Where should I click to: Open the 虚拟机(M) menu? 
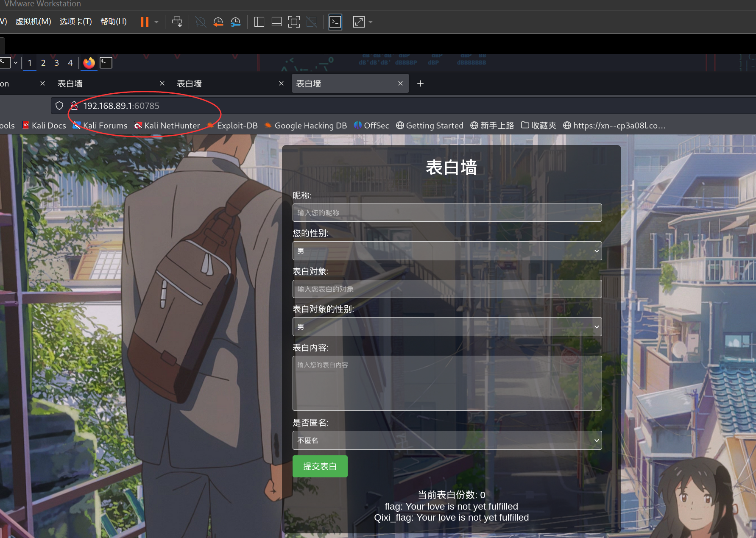pos(33,22)
